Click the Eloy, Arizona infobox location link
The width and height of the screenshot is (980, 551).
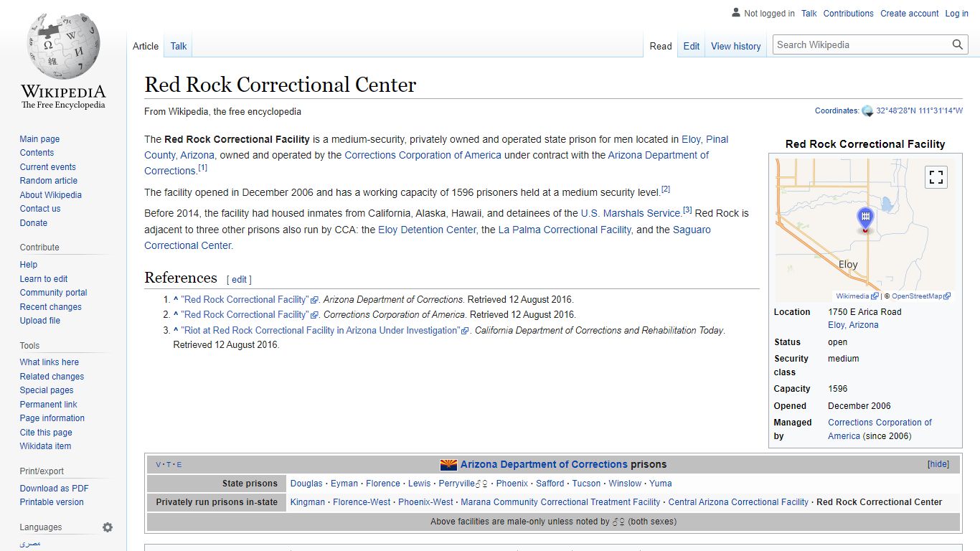(x=853, y=325)
